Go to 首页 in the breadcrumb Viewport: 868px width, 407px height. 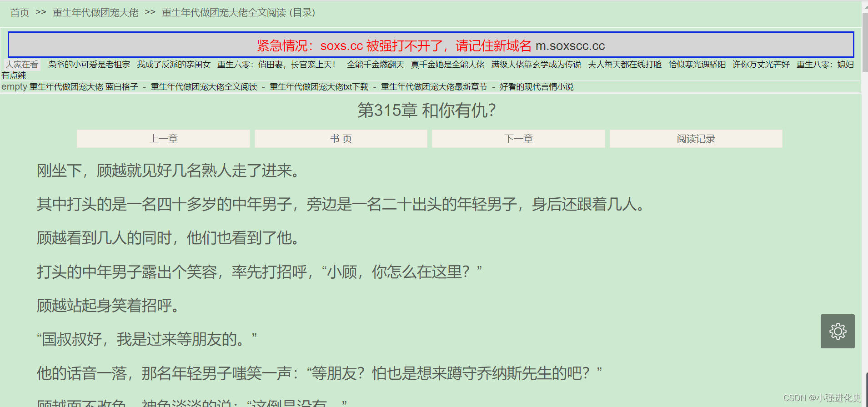click(x=20, y=13)
